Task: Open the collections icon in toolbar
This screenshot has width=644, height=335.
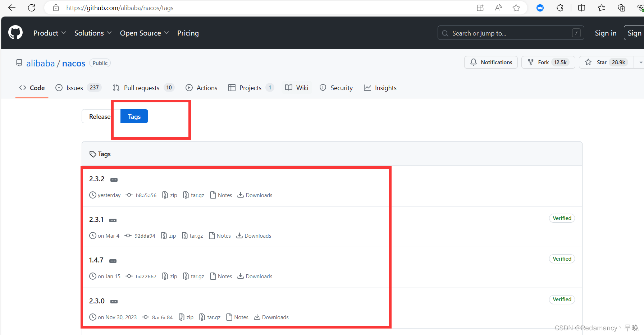Action: point(621,8)
